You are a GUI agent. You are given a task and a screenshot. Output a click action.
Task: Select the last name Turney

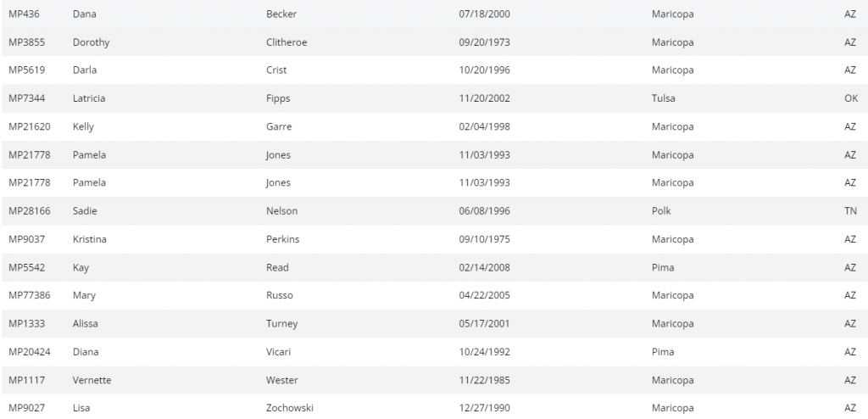pyautogui.click(x=282, y=324)
